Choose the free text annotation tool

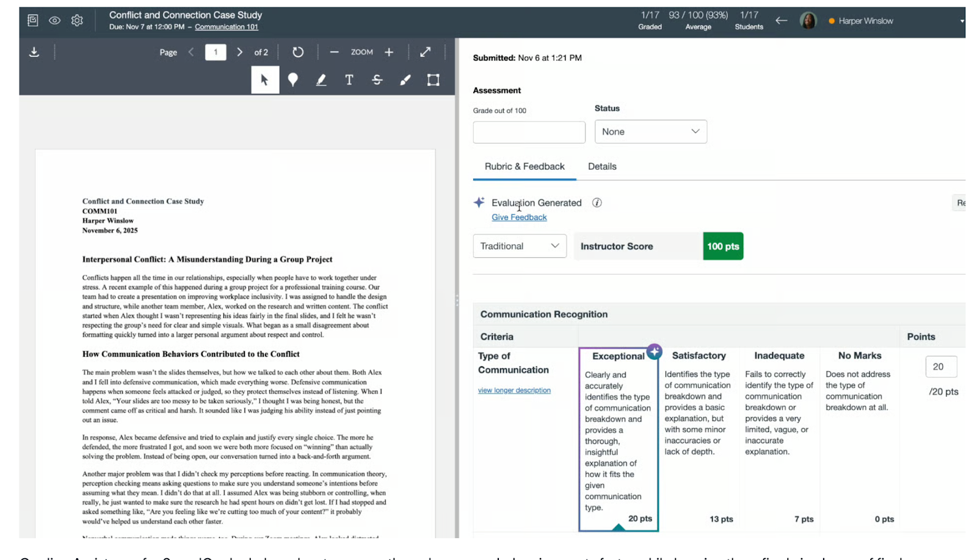[x=349, y=80]
